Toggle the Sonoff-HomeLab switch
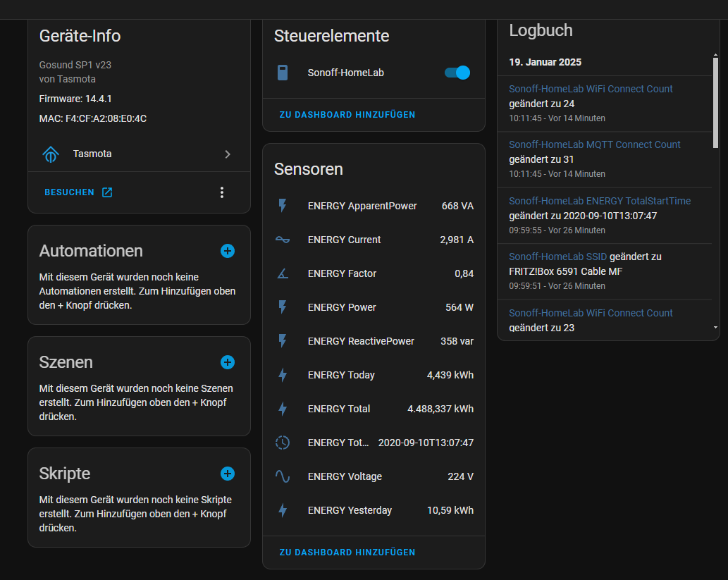 (x=457, y=73)
